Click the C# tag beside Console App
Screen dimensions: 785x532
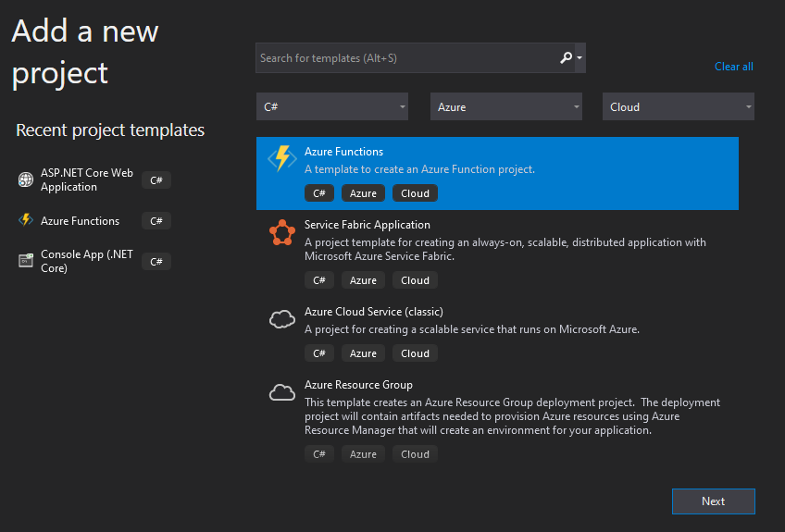[156, 261]
